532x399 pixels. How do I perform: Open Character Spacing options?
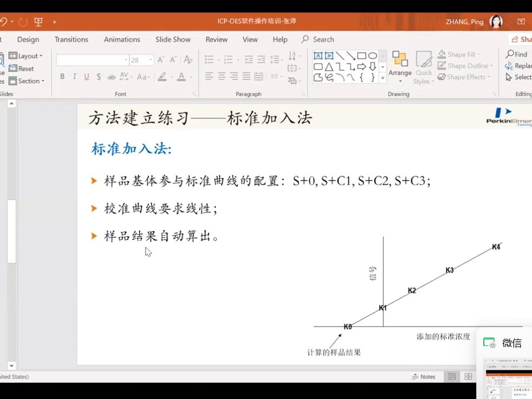[125, 77]
